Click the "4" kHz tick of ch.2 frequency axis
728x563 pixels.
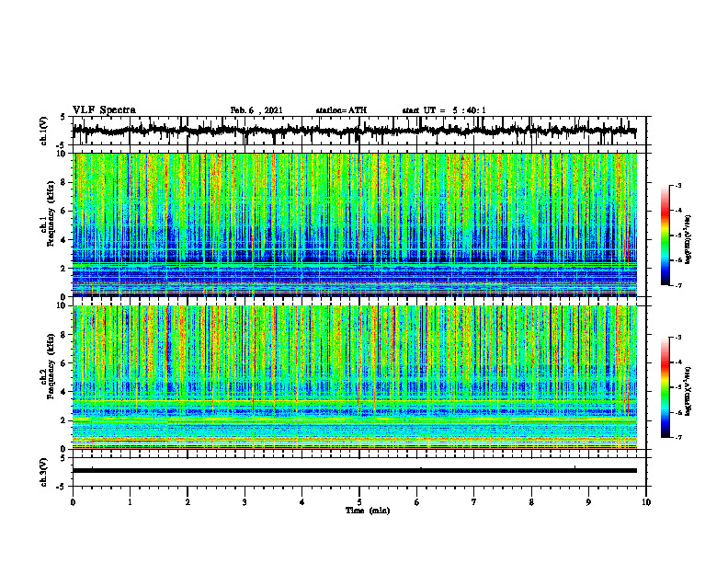click(65, 392)
